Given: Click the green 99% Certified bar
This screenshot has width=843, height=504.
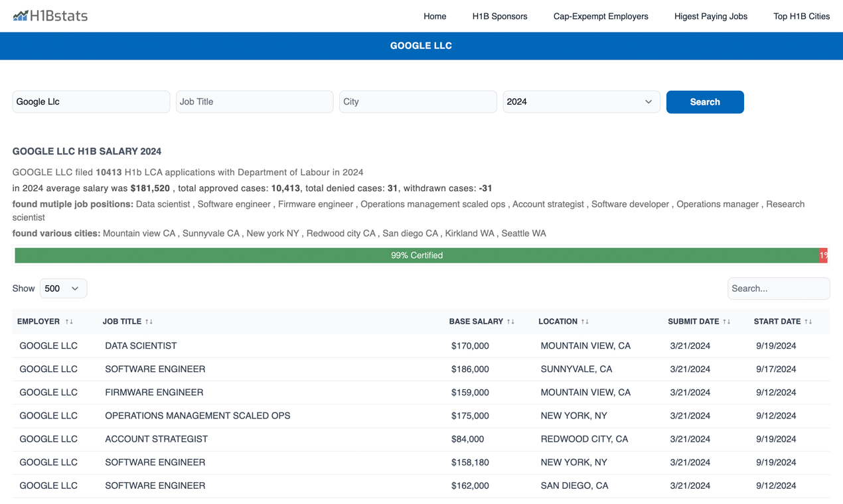Looking at the screenshot, I should 417,255.
